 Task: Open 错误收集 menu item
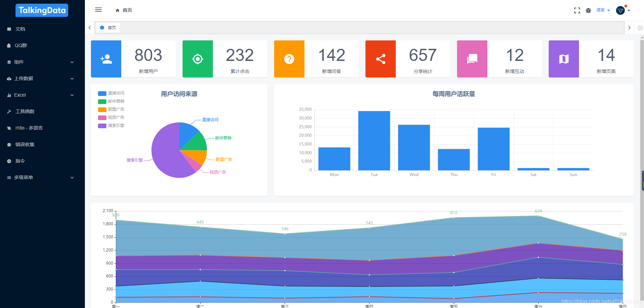click(x=42, y=144)
